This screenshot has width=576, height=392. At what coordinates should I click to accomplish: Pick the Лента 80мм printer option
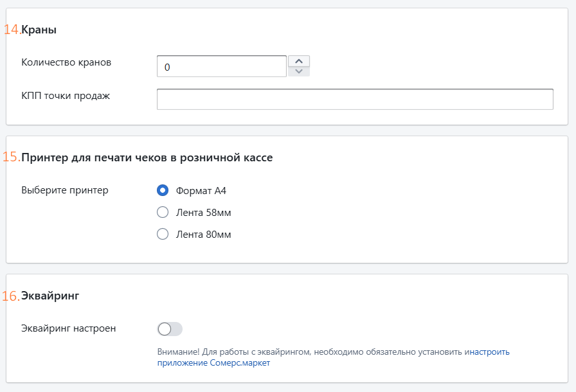(163, 234)
